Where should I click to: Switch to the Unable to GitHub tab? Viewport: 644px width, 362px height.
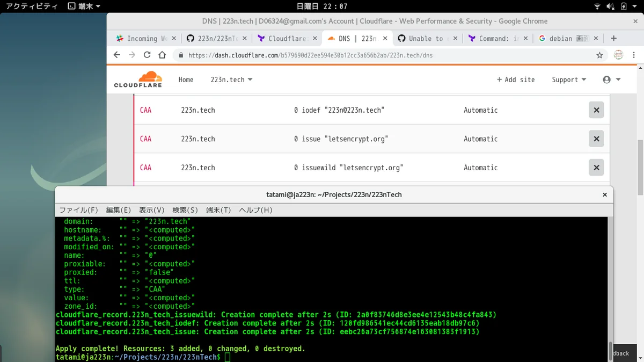(427, 39)
